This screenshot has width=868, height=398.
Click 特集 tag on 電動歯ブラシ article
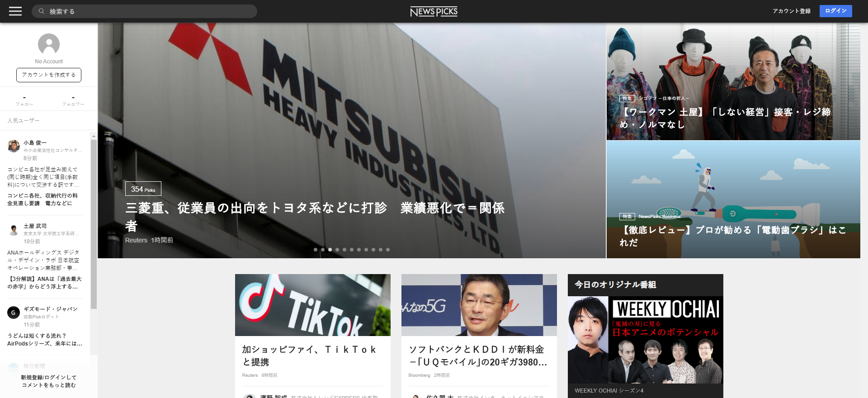[x=627, y=216]
